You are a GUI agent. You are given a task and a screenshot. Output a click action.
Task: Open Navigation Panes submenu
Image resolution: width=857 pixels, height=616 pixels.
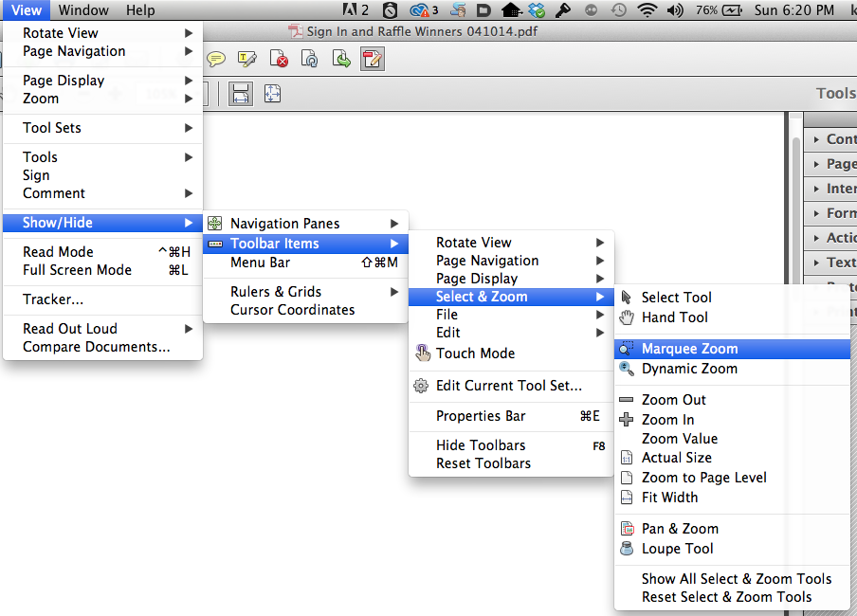coord(305,223)
